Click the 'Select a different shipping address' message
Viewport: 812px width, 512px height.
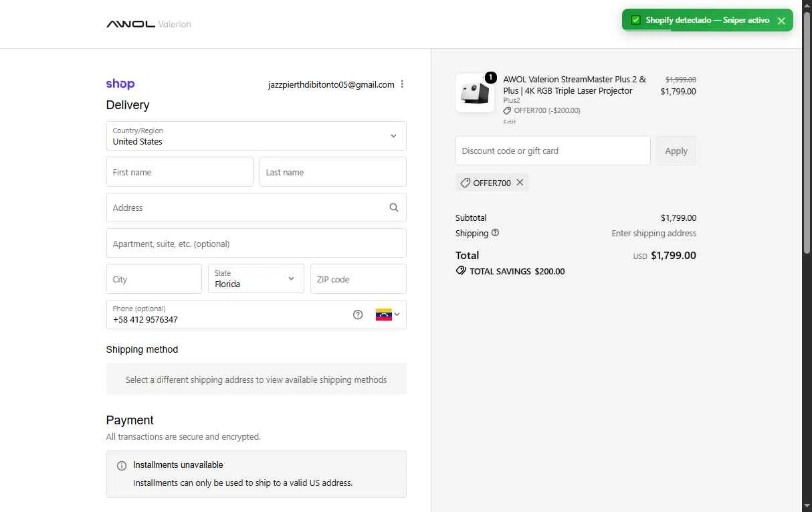[256, 379]
